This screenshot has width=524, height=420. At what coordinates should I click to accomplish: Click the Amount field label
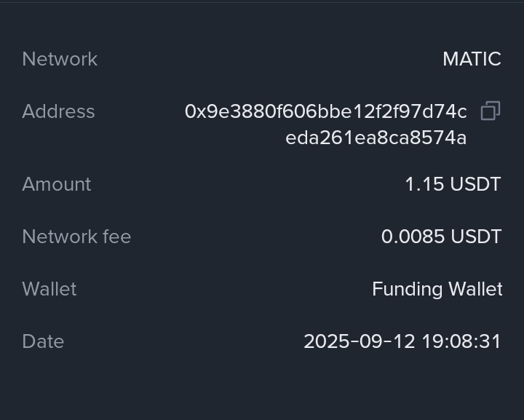click(57, 184)
